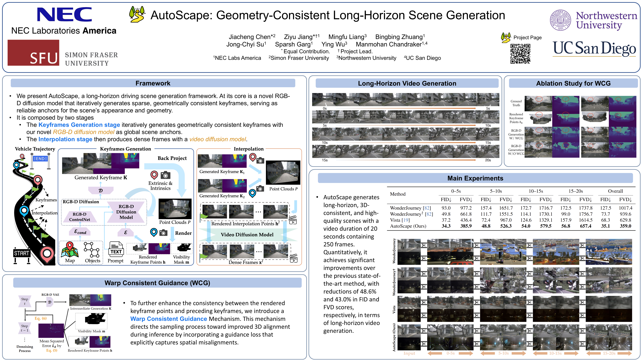Image resolution: width=644 pixels, height=362 pixels.
Task: Click the Map icon in Keyframes Generation
Action: tap(69, 250)
